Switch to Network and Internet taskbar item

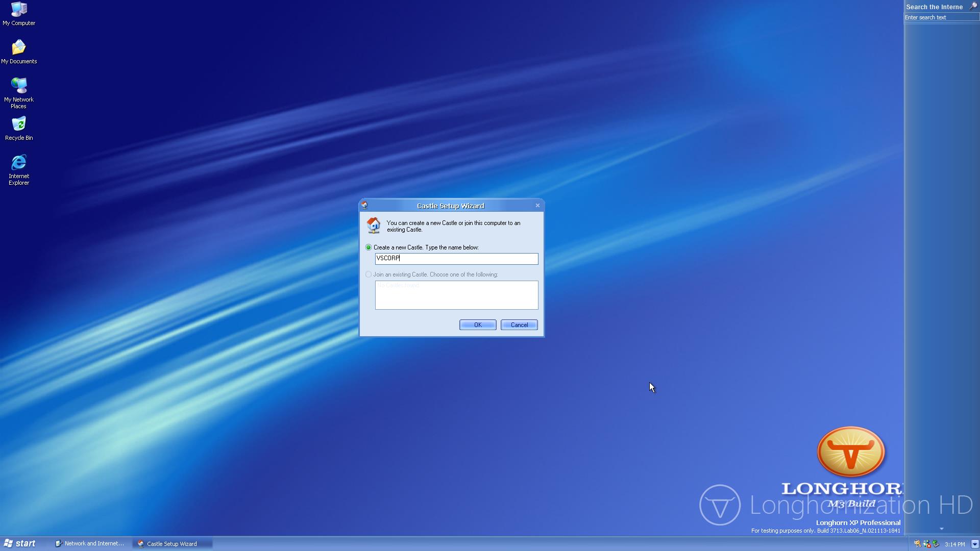tap(90, 544)
